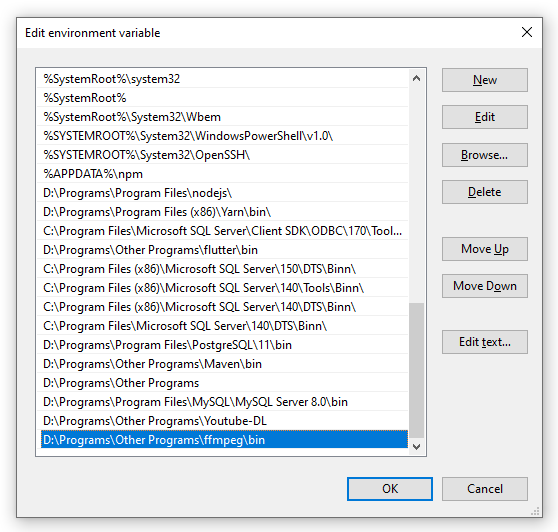This screenshot has height=532, width=558.
Task: Select the WindowsPowerShell\v1.0\ path entry
Action: (x=223, y=136)
